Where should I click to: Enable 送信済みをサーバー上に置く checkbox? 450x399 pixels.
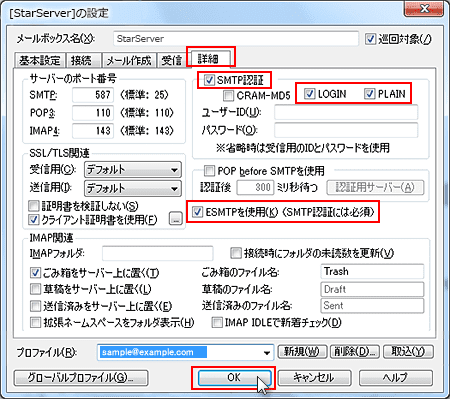[35, 306]
